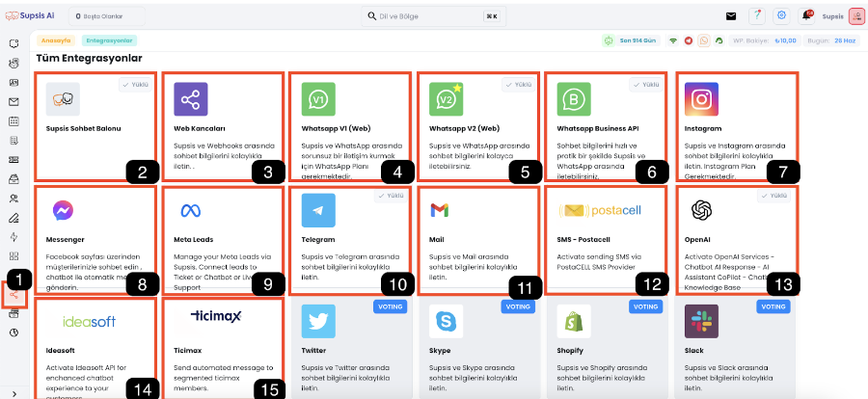This screenshot has height=399, width=868.
Task: Open the OpenAI integration logo
Action: click(x=701, y=210)
